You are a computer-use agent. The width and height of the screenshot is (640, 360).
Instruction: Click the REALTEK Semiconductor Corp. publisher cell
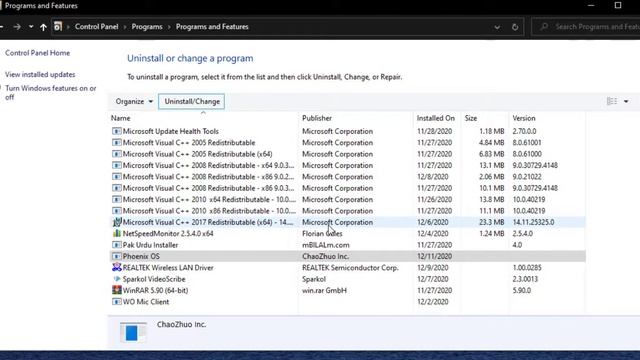[x=350, y=268]
